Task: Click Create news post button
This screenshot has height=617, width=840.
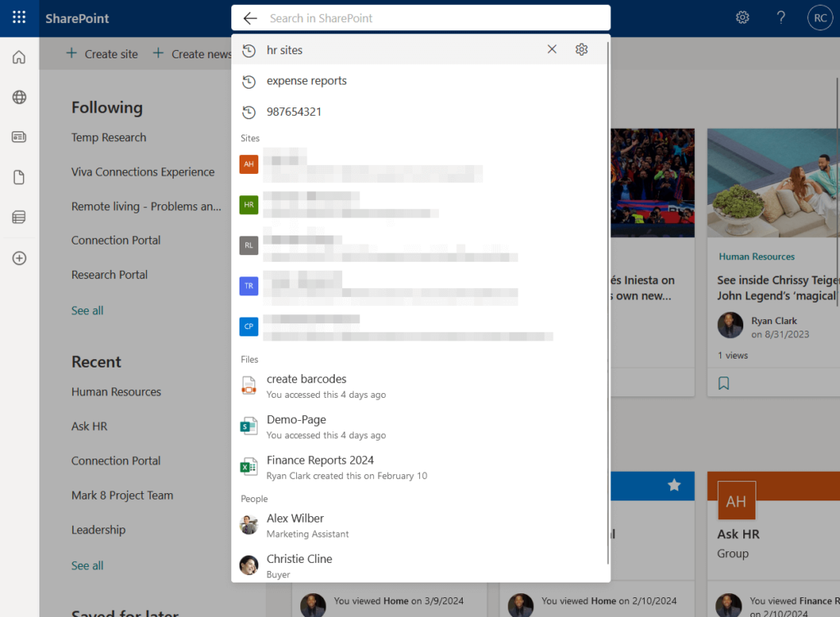Action: 192,53
